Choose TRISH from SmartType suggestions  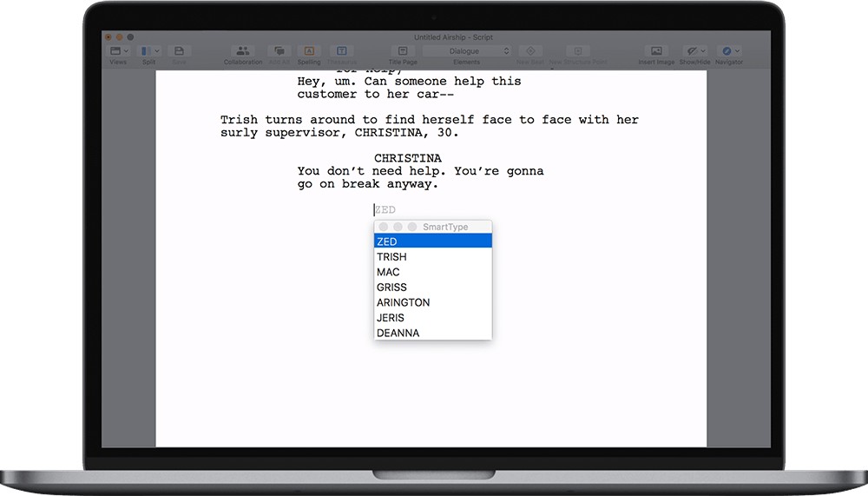[x=433, y=256]
